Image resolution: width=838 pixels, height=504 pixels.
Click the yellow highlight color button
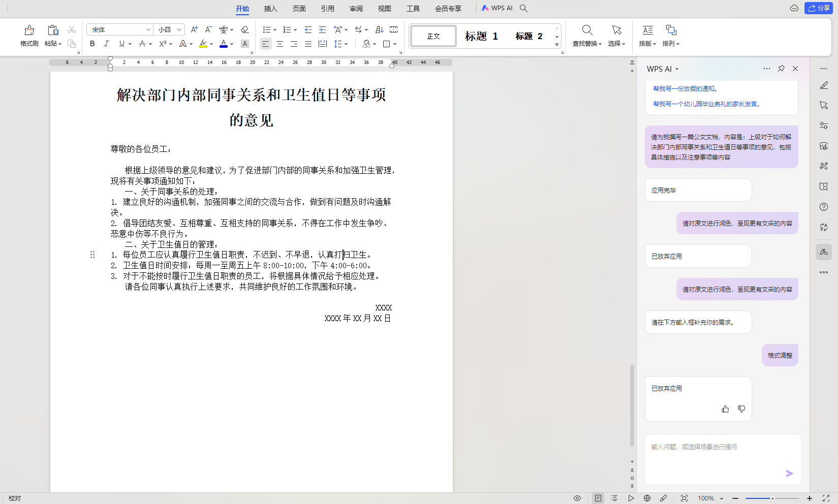click(x=203, y=44)
